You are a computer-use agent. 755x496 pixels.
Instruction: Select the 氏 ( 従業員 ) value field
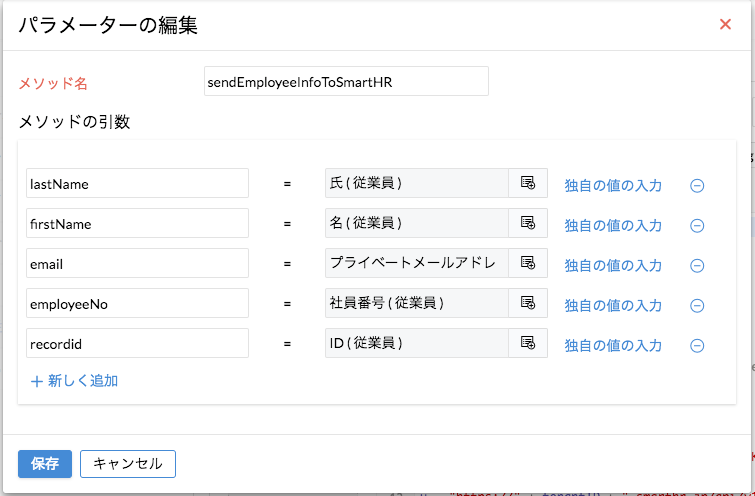(x=417, y=183)
